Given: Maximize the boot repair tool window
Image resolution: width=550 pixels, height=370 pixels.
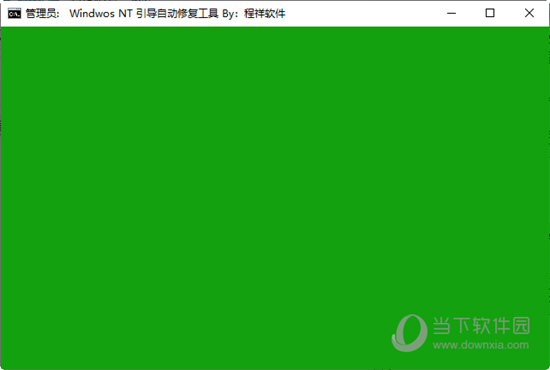Looking at the screenshot, I should (490, 13).
